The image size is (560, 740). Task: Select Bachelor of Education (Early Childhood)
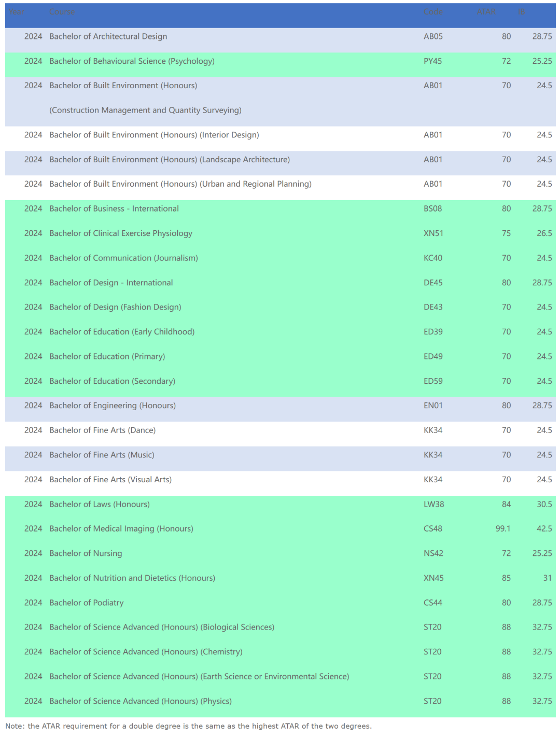point(122,332)
